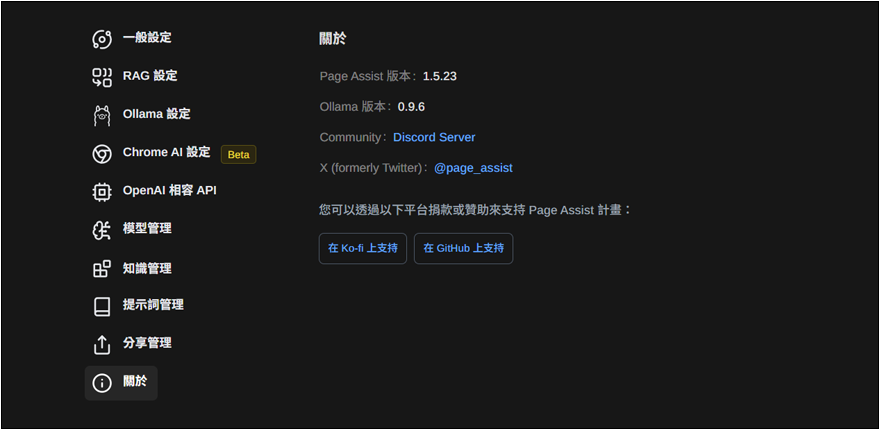880x430 pixels.
Task: Open the Discord Server link
Action: (x=434, y=138)
